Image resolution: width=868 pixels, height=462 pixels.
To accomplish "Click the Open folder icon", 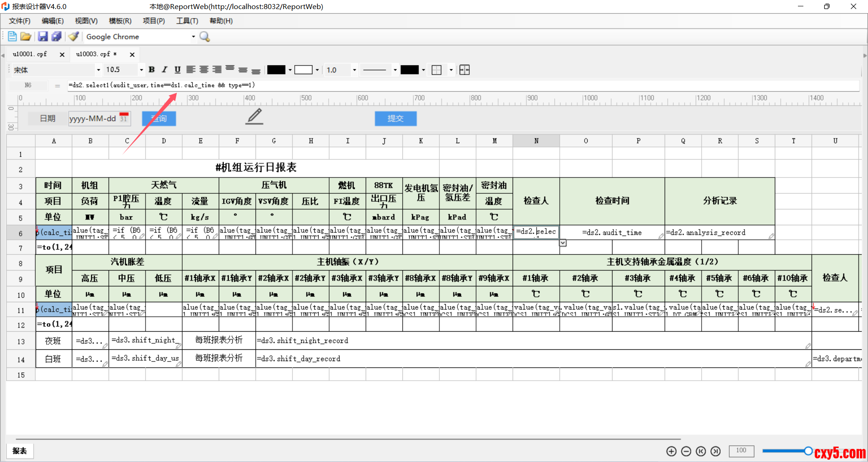I will click(26, 37).
